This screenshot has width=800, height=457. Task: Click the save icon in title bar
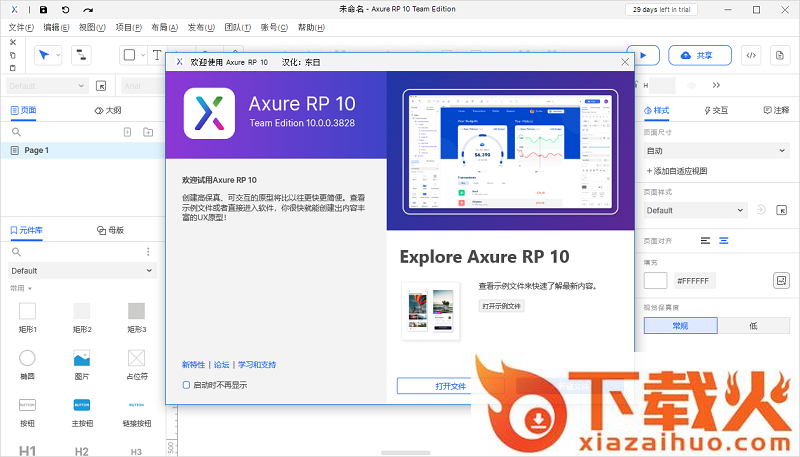[x=43, y=10]
